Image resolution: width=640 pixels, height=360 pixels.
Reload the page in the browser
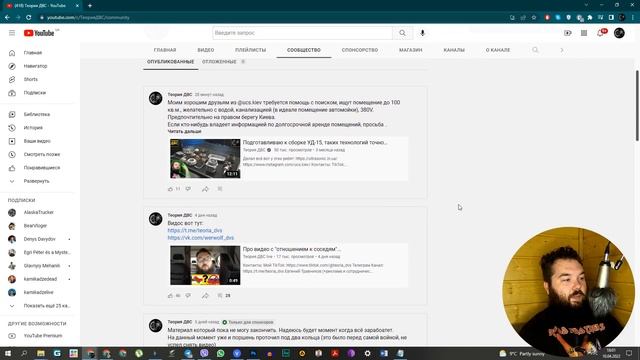coord(29,18)
